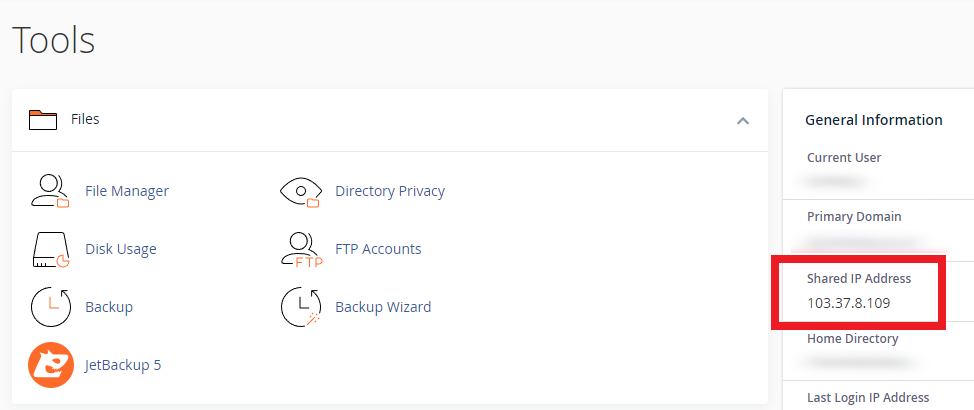Open the FTP Accounts link
The image size is (974, 410).
tap(378, 249)
